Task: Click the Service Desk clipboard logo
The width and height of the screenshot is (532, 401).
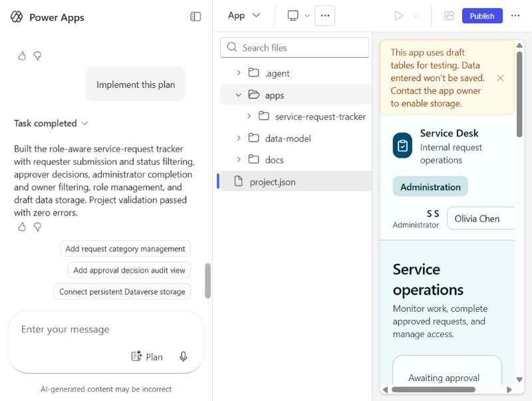Action: coord(402,146)
